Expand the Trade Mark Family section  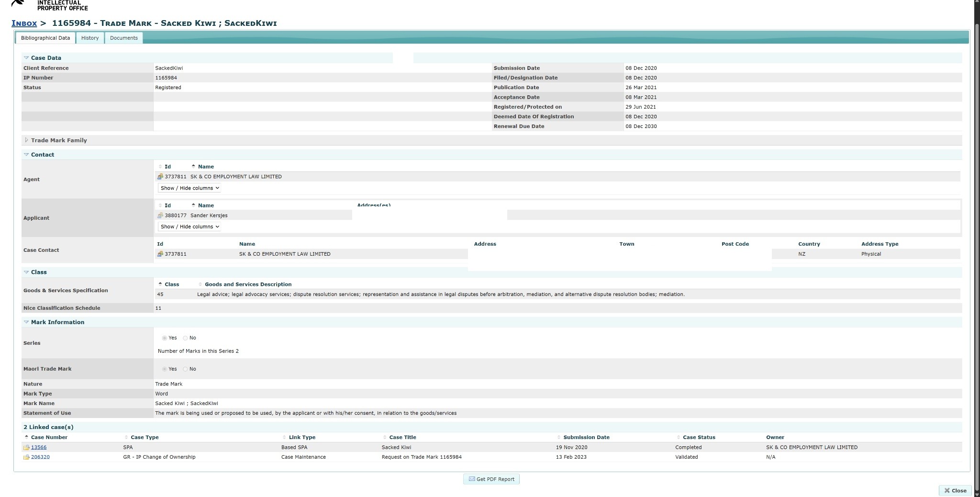coord(26,140)
